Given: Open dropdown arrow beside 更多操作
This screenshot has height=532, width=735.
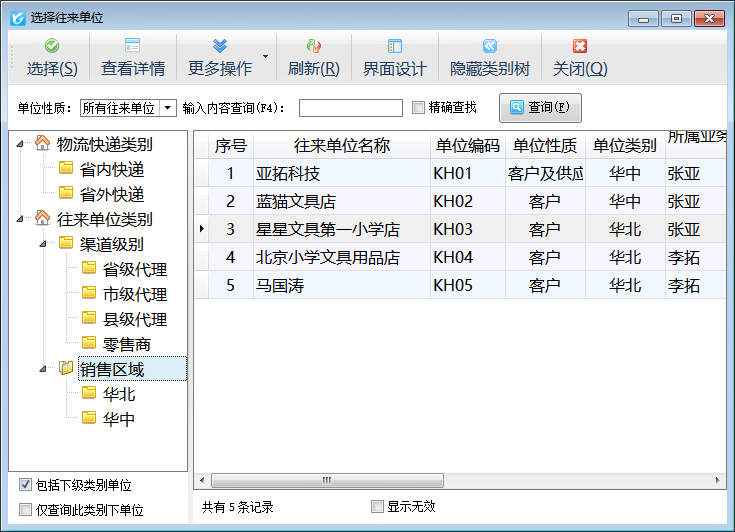Looking at the screenshot, I should pos(265,56).
